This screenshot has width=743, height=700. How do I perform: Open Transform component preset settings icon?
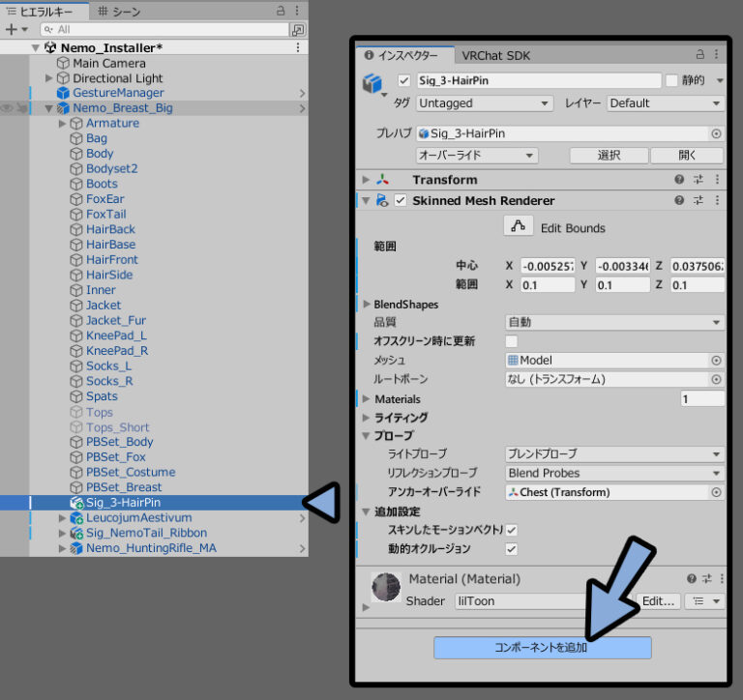(x=698, y=179)
